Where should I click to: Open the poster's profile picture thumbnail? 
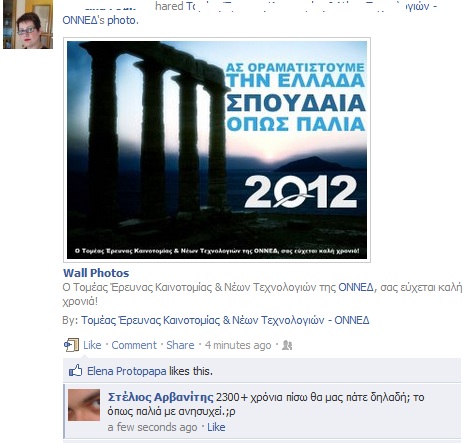[x=28, y=24]
